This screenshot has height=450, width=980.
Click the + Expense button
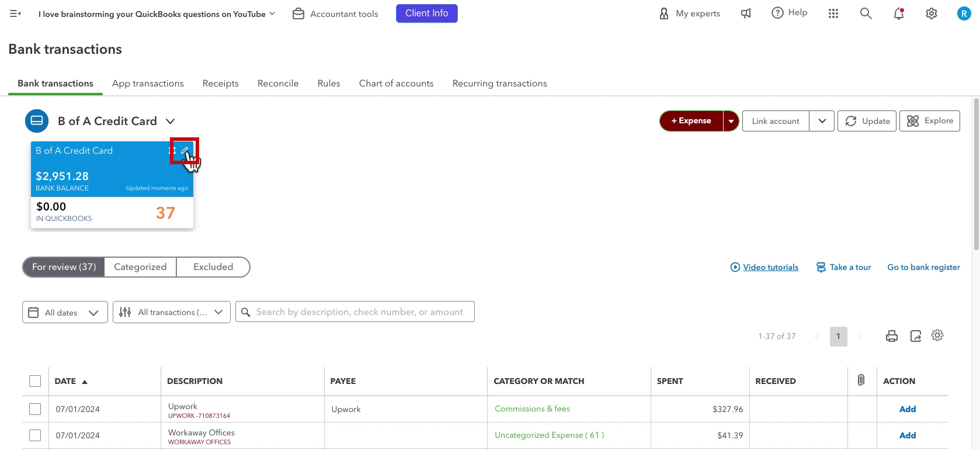(691, 121)
